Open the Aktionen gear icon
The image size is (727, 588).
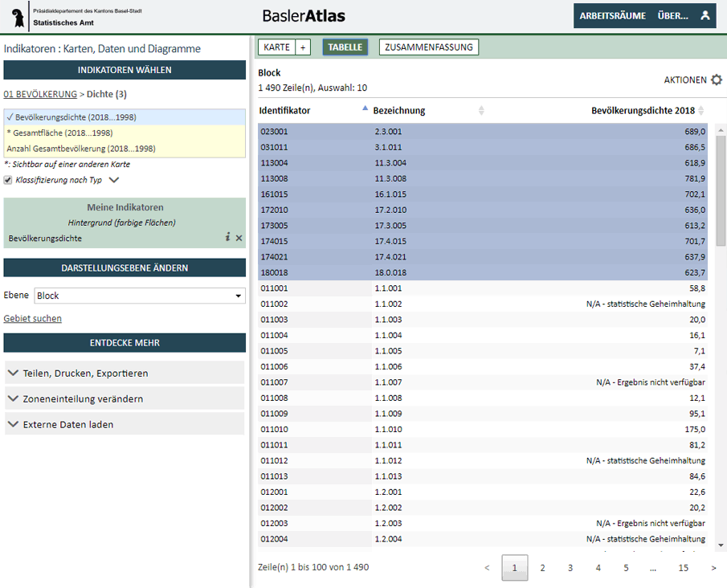pyautogui.click(x=717, y=80)
